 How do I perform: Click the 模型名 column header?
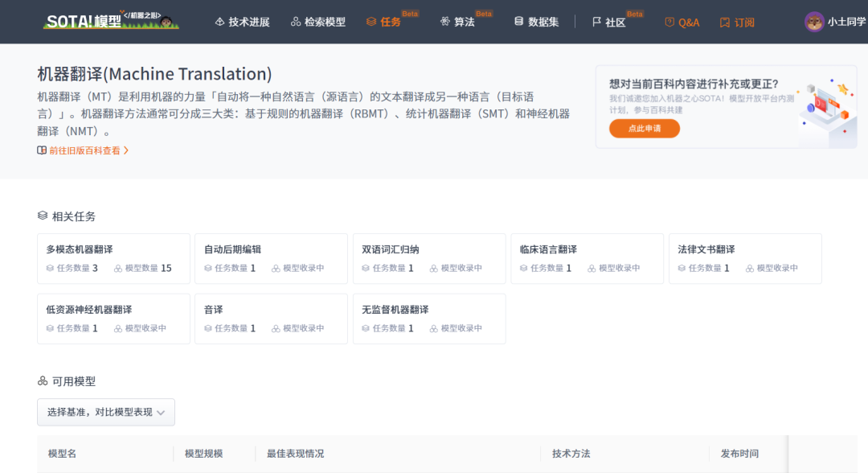(62, 454)
